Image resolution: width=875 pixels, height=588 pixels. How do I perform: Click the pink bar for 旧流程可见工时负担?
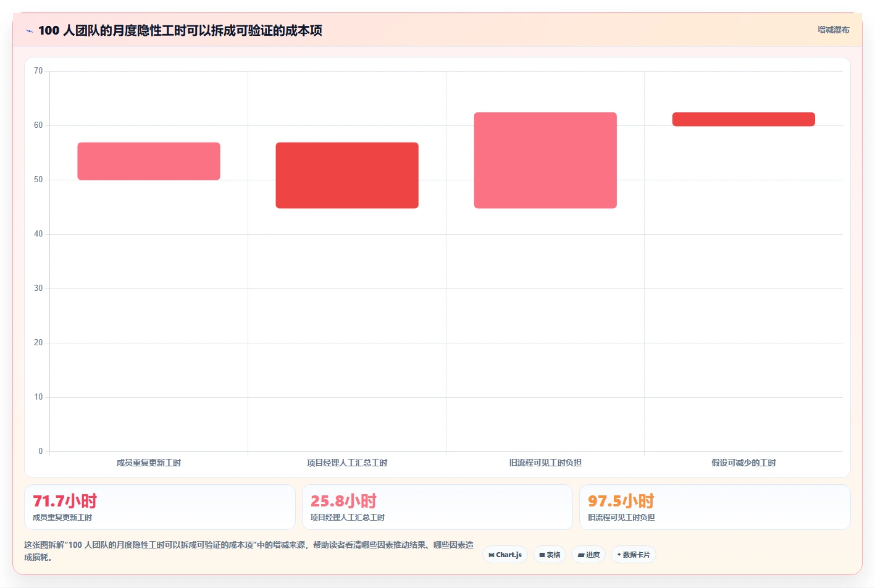[x=545, y=160]
